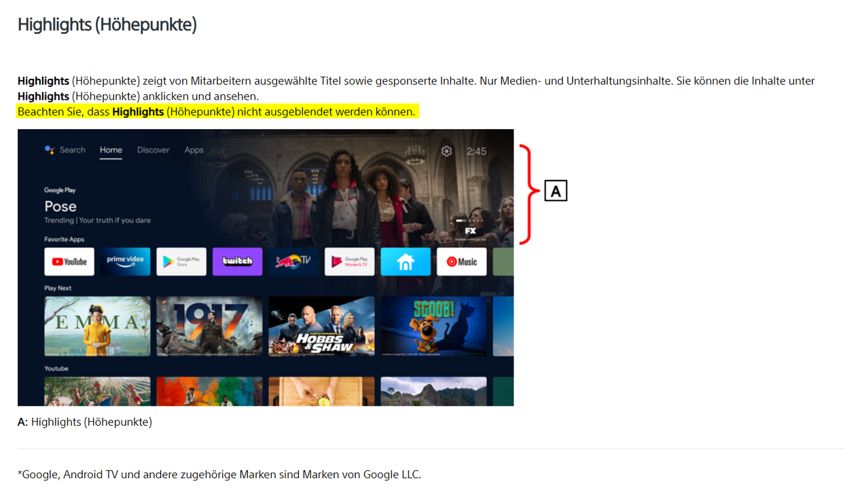
Task: Click the featured Pose title
Action: coord(60,206)
